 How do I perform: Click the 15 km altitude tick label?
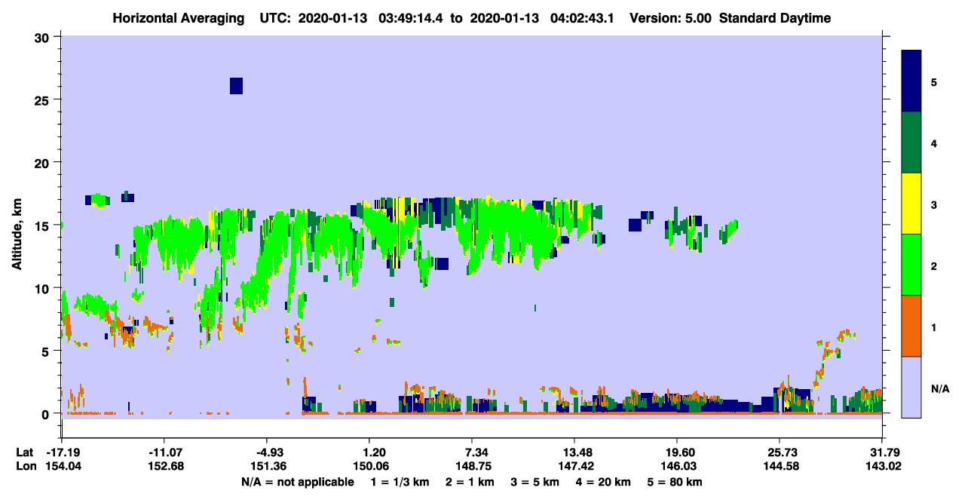click(x=44, y=225)
